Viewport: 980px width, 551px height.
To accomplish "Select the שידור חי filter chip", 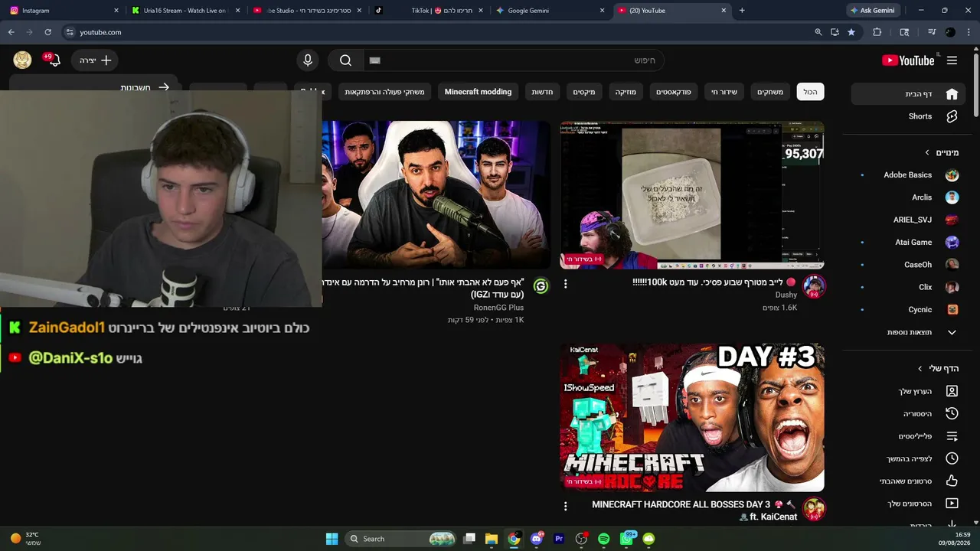I will tap(724, 92).
